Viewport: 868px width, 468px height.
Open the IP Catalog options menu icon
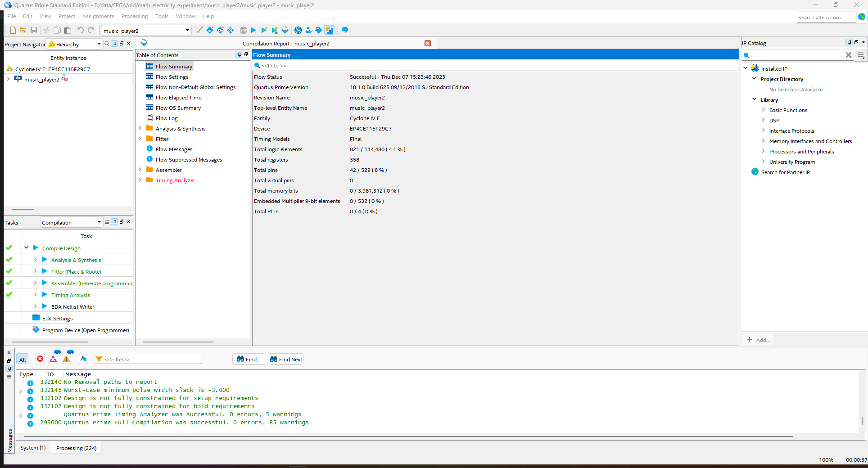tap(861, 55)
